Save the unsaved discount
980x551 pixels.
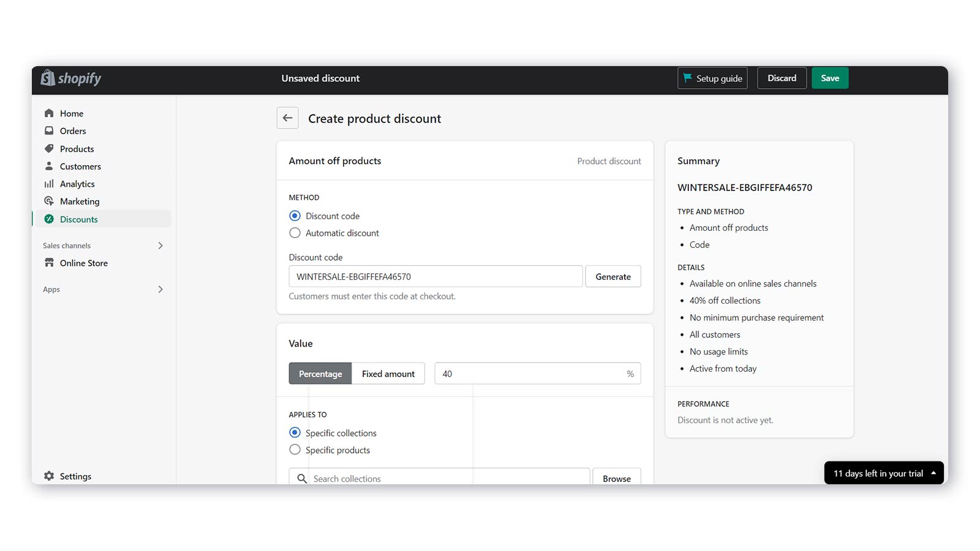(830, 78)
